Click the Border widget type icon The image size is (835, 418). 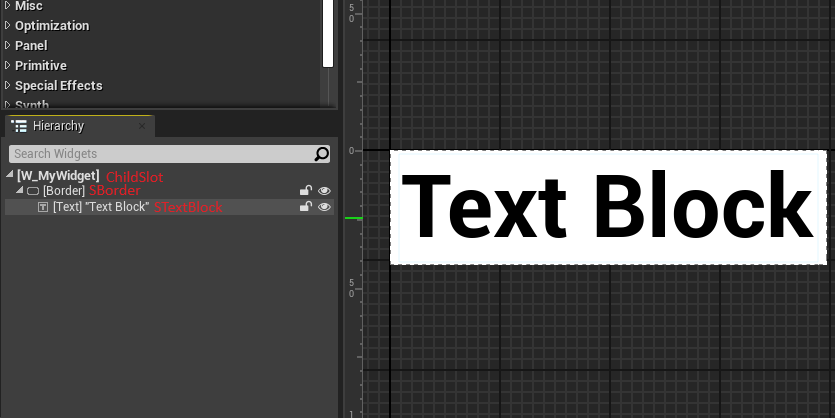[32, 191]
